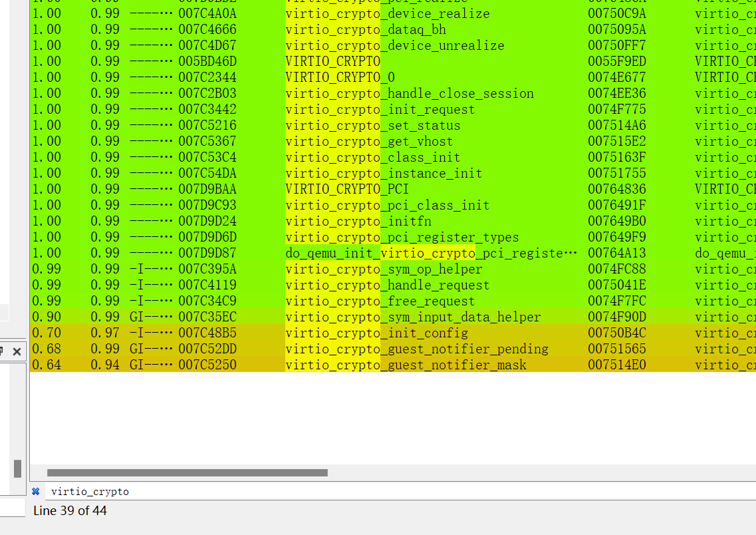756x535 pixels.
Task: Clear the virtio_crypto filter with the blue X icon
Action: point(35,491)
